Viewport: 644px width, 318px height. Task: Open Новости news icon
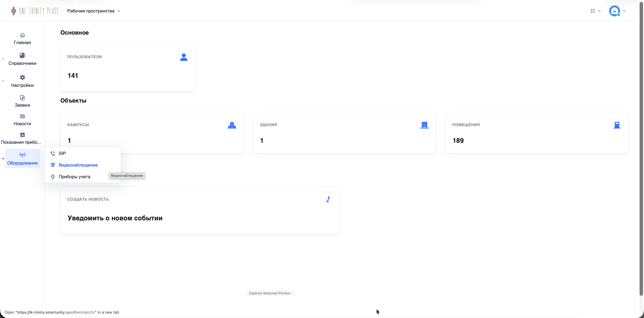(x=22, y=116)
